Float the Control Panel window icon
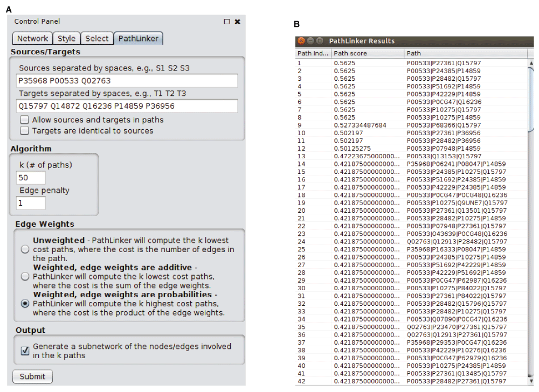 coord(227,22)
